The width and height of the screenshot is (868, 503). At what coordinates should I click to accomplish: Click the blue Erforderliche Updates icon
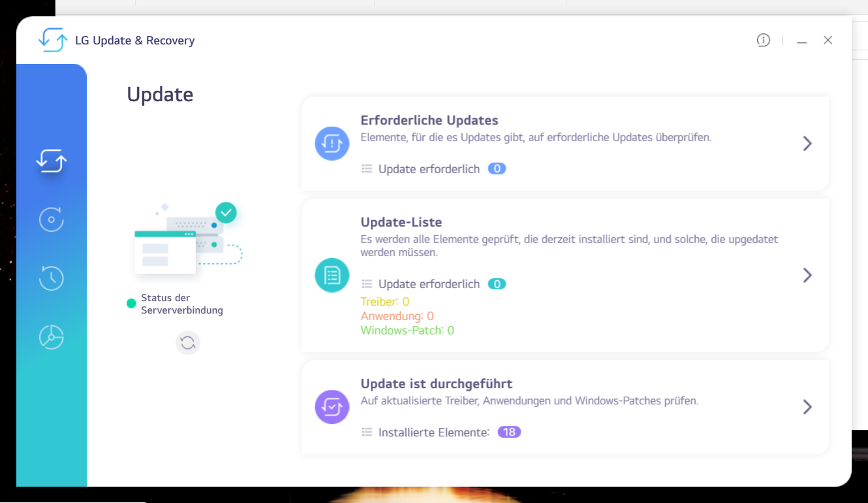pos(332,144)
